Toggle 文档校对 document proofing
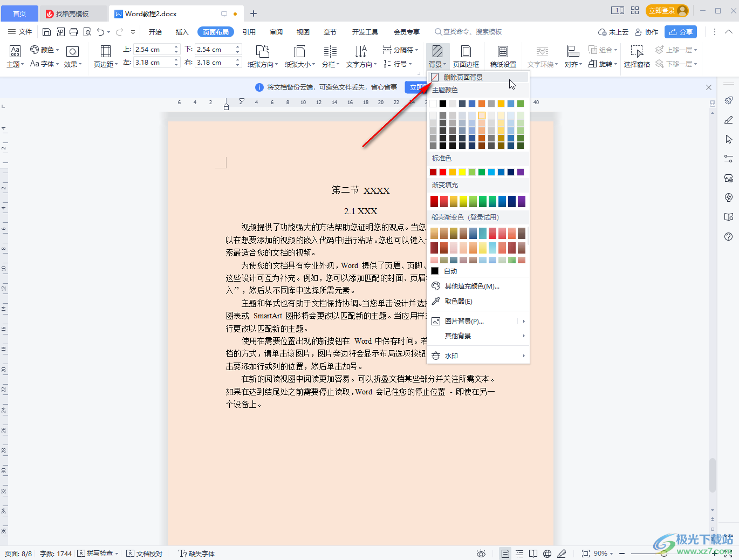739x560 pixels. (x=145, y=554)
